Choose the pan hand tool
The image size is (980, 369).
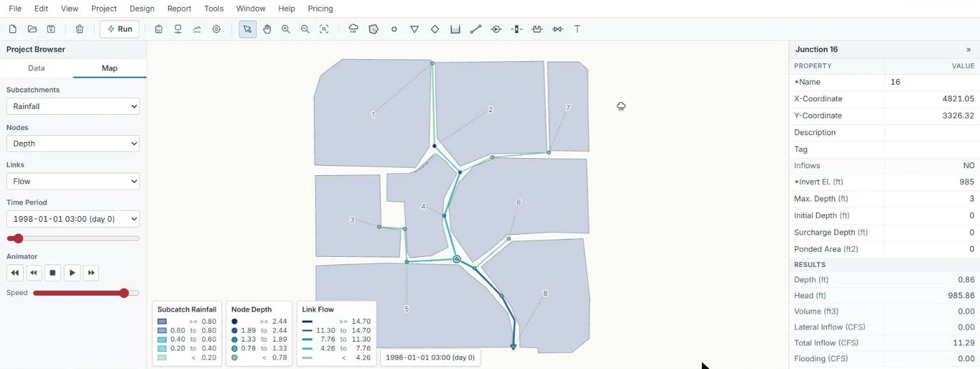point(267,29)
